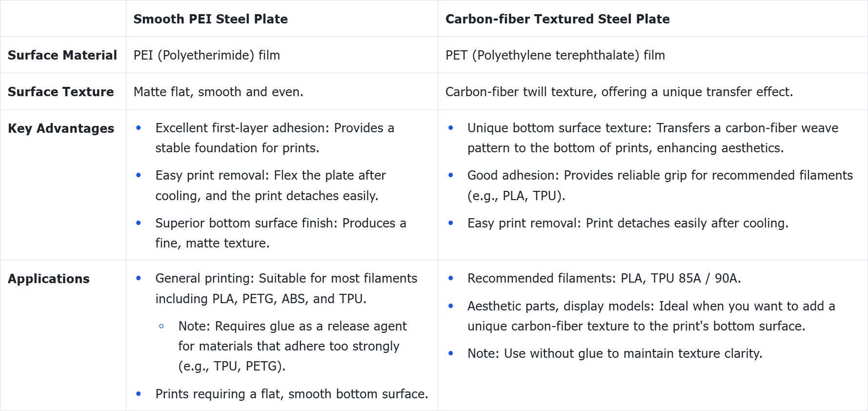
Task: Click the Smooth PEI Steel Plate column header
Action: click(210, 19)
